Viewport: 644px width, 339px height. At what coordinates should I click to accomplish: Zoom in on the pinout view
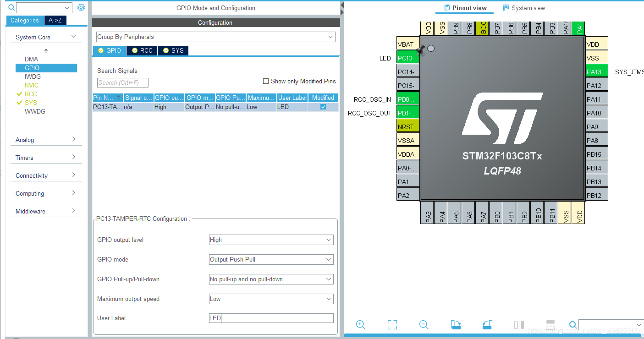pos(361,325)
